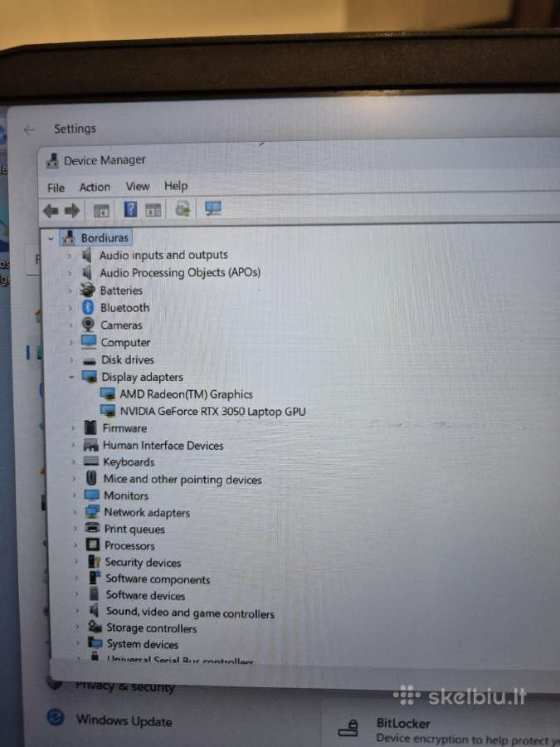Viewport: 560px width, 747px height.
Task: Go back using the Settings window arrow
Action: coord(30,129)
